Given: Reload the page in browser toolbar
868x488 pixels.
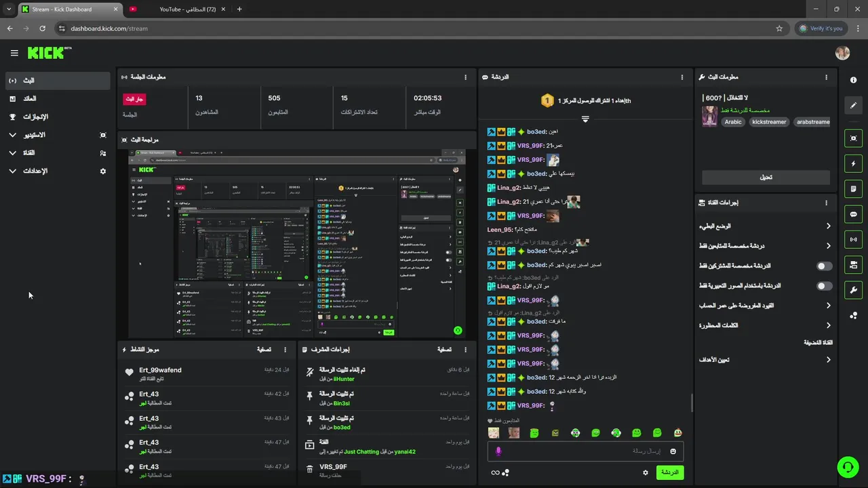Looking at the screenshot, I should 42,28.
